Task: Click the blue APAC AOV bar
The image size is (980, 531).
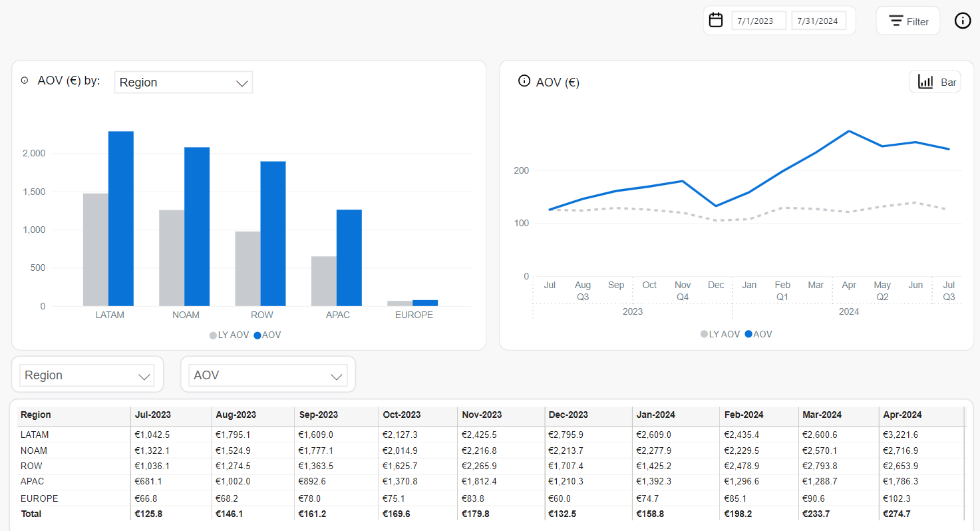Action: click(x=349, y=258)
